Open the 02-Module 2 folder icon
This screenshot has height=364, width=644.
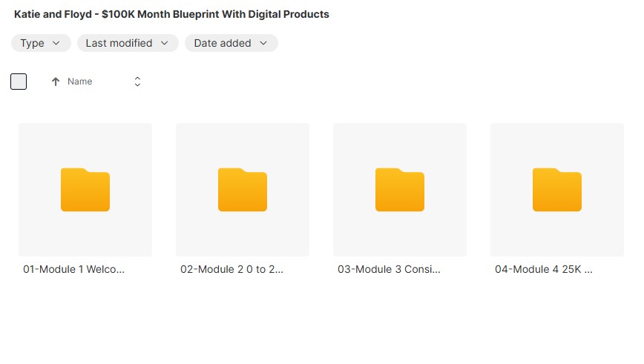coord(243,190)
